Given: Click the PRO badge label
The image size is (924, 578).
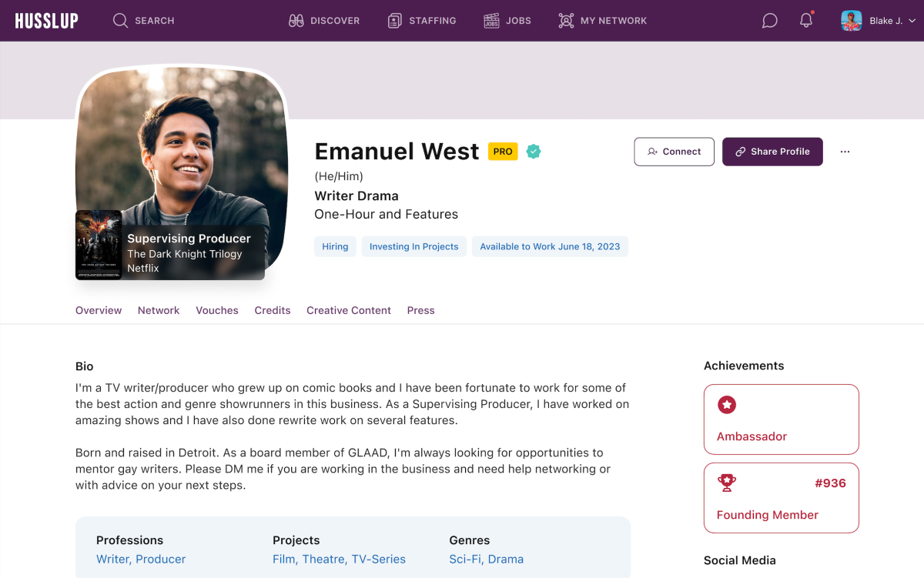Looking at the screenshot, I should point(502,152).
